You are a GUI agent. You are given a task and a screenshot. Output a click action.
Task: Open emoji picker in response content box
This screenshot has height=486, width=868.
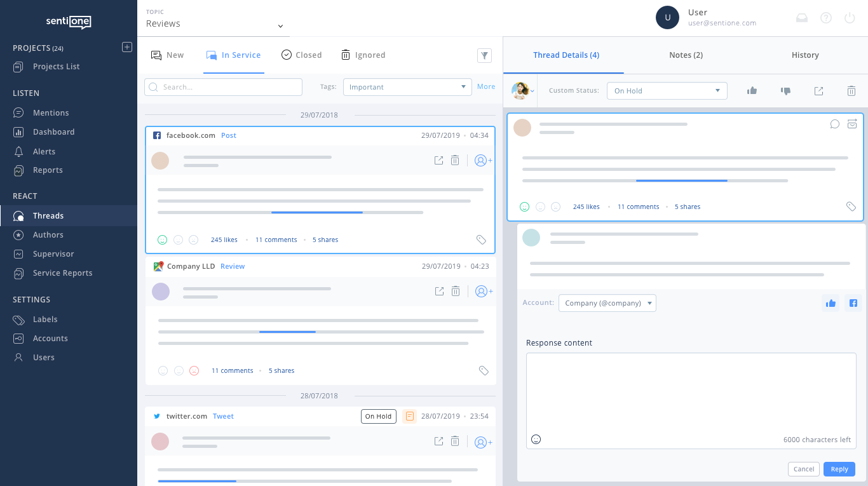point(536,439)
